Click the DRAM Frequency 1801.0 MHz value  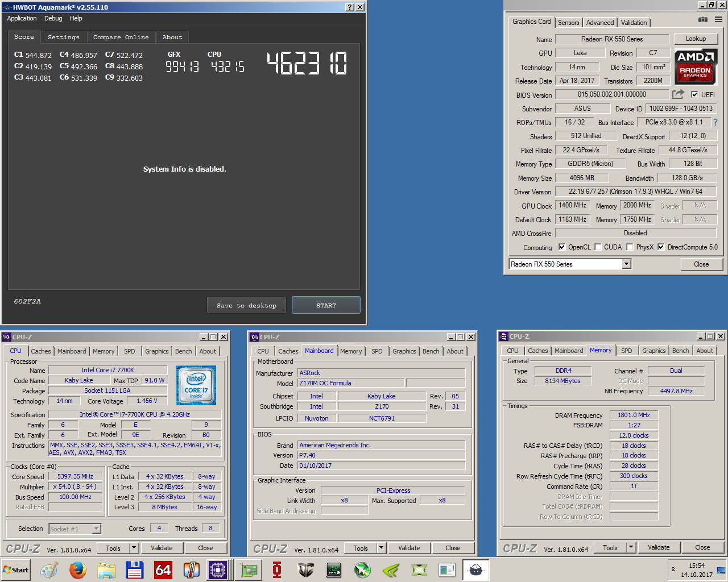(634, 415)
